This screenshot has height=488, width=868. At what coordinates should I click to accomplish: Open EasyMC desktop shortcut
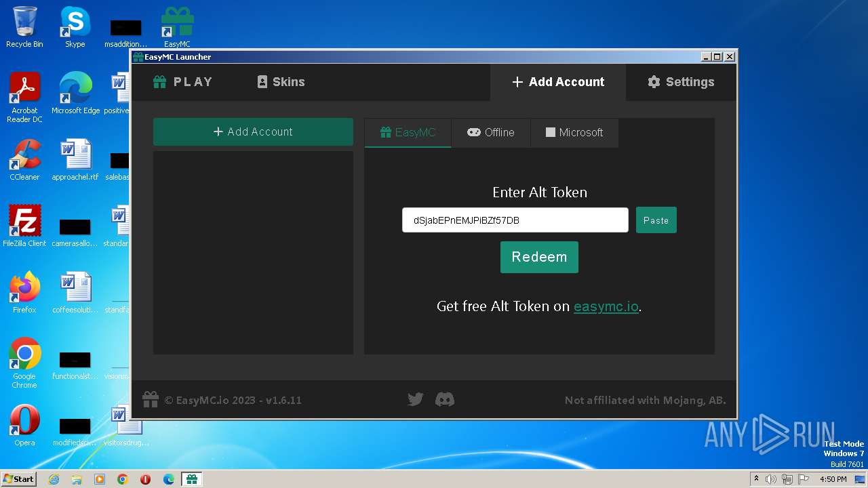(x=177, y=27)
